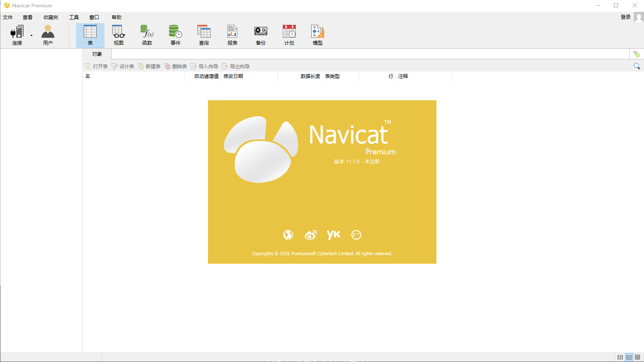Click the tab bar empty input area
This screenshot has width=644, height=362.
point(371,54)
